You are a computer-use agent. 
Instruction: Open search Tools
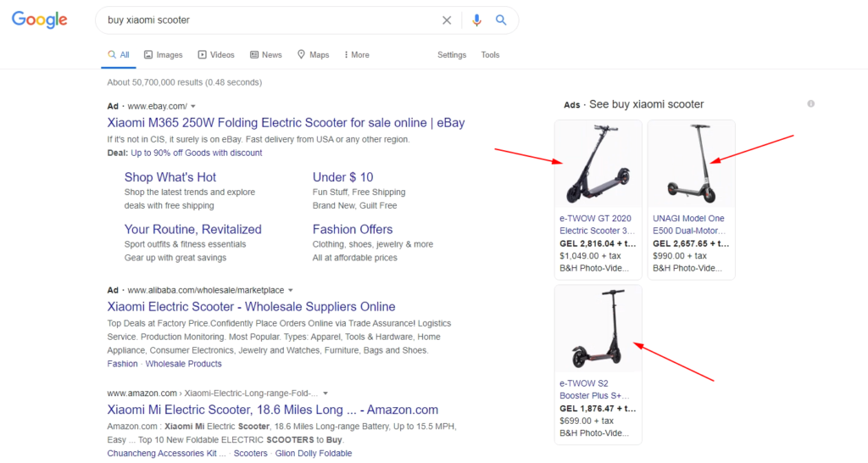(x=490, y=55)
